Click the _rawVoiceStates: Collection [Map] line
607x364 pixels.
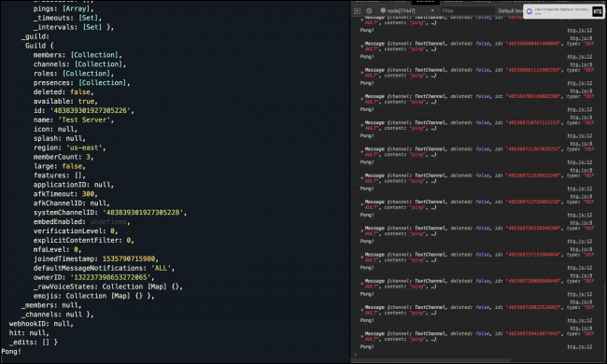point(107,287)
